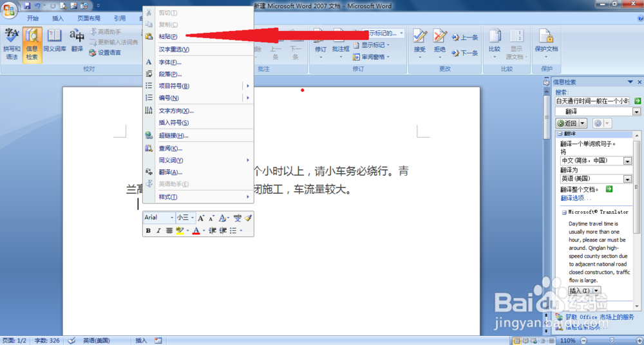The height and width of the screenshot is (345, 644).
Task: Go to 上一条 previous change
Action: point(465,38)
